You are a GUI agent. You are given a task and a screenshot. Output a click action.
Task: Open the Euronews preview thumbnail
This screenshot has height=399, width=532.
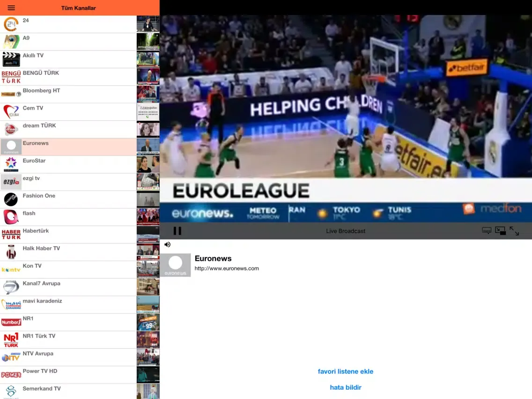(148, 147)
